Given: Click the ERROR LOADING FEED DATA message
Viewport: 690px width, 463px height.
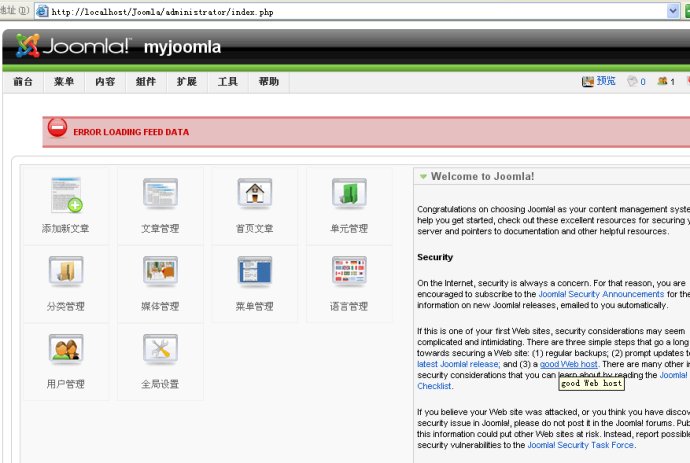Looking at the screenshot, I should tap(131, 132).
